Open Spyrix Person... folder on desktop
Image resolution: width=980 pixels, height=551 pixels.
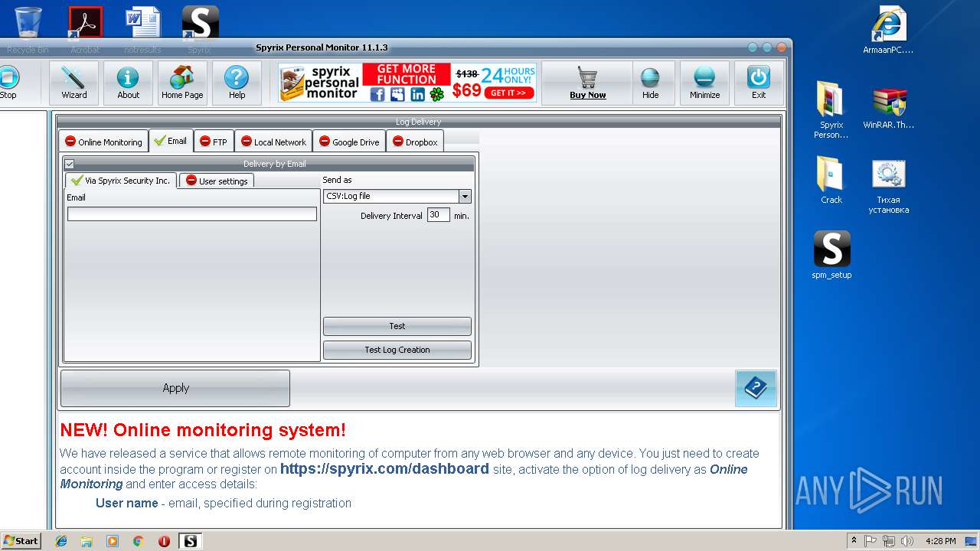[831, 109]
